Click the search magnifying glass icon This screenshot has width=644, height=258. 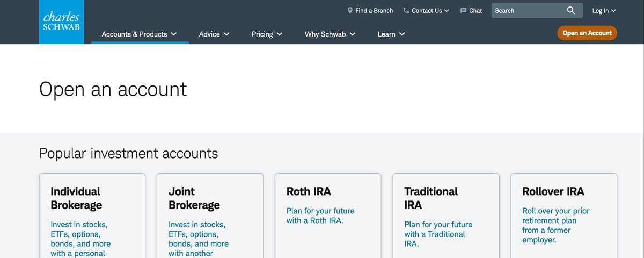click(571, 10)
